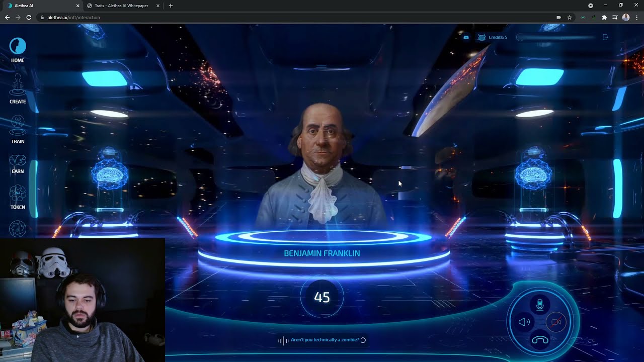This screenshot has height=362, width=644.
Task: Open the Discord icon in top bar
Action: point(466,37)
